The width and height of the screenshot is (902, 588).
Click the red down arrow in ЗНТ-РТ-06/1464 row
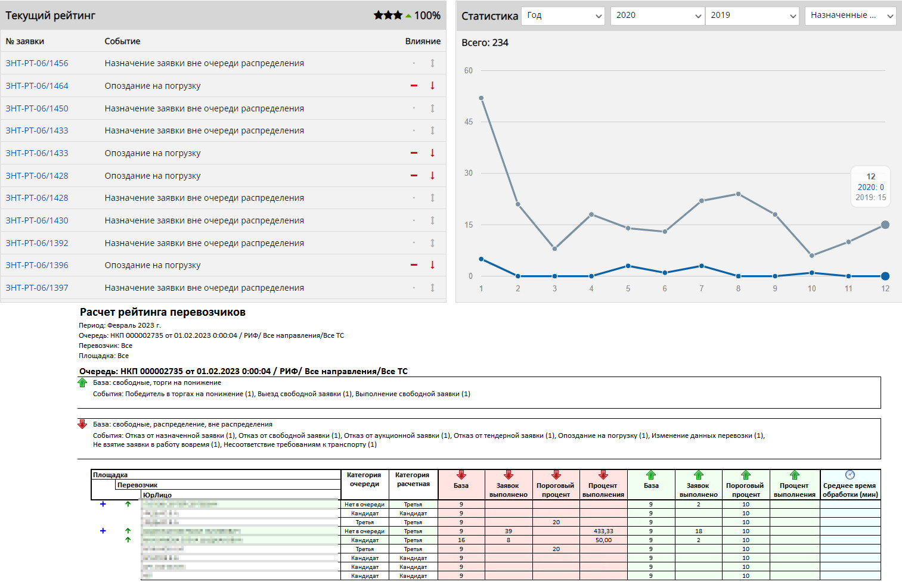432,86
